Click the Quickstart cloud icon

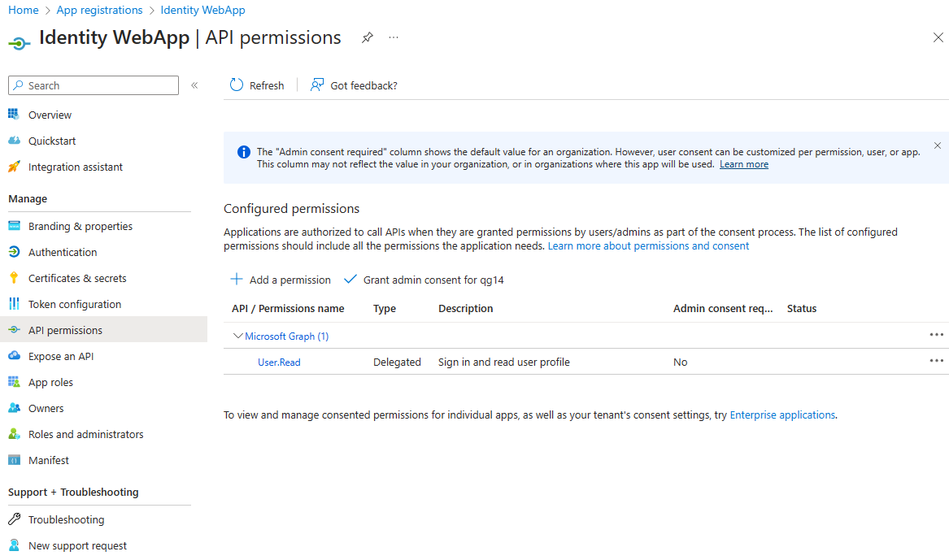[x=14, y=141]
